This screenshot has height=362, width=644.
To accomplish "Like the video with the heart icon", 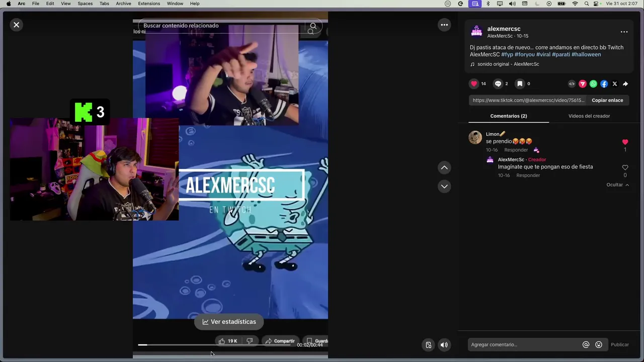I will [x=474, y=84].
